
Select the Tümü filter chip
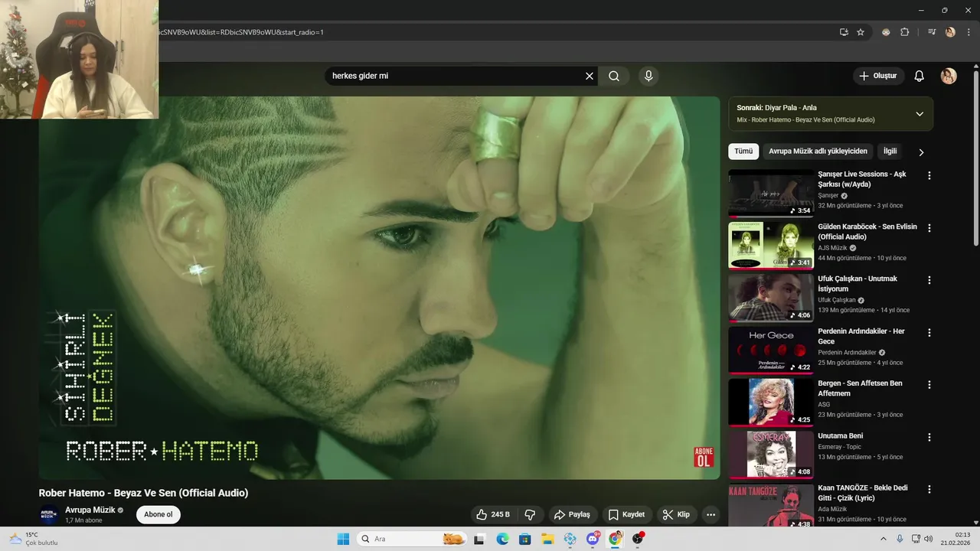point(743,152)
